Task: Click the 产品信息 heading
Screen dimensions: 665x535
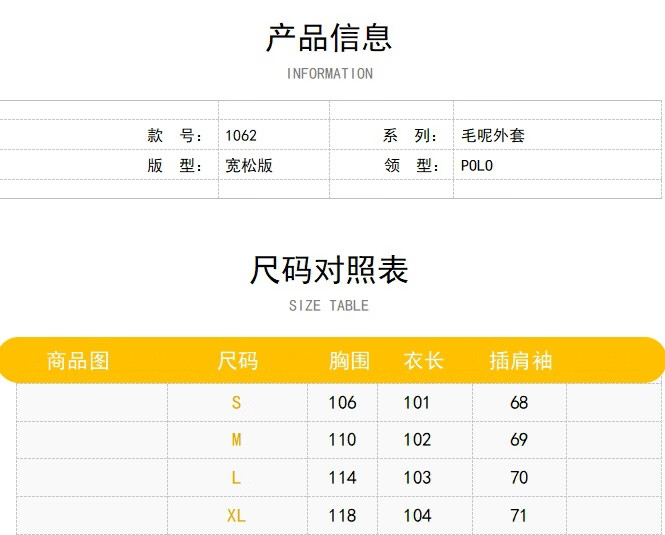Action: [x=329, y=38]
